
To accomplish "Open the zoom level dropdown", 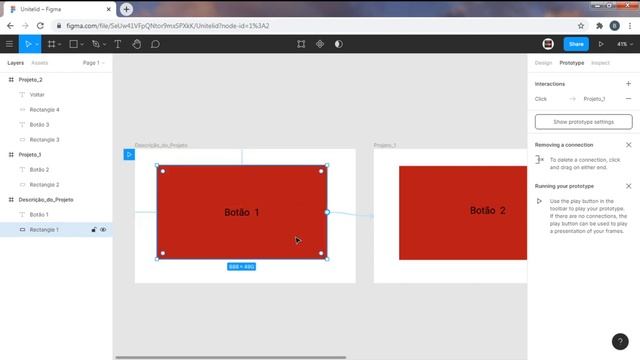I will click(624, 44).
